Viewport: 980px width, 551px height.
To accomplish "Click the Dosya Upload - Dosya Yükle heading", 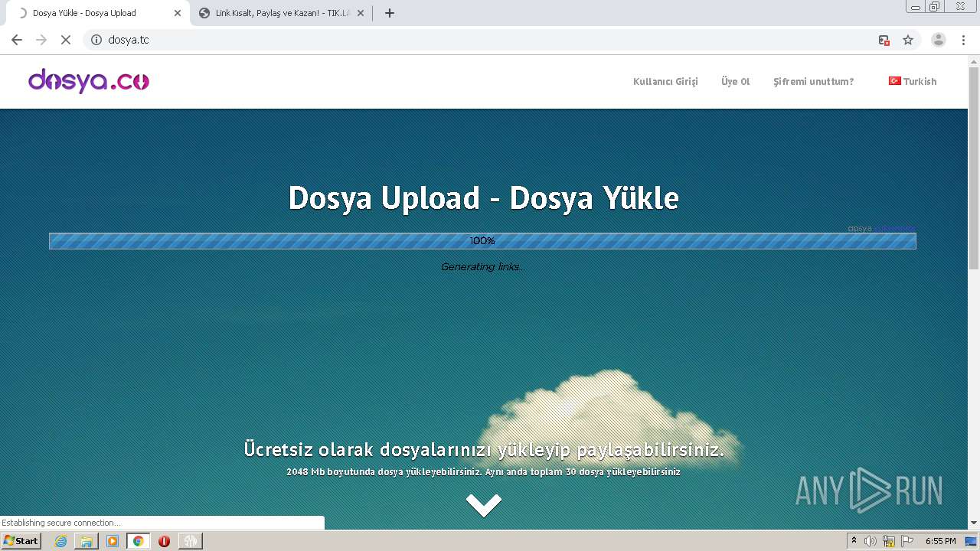I will [483, 198].
